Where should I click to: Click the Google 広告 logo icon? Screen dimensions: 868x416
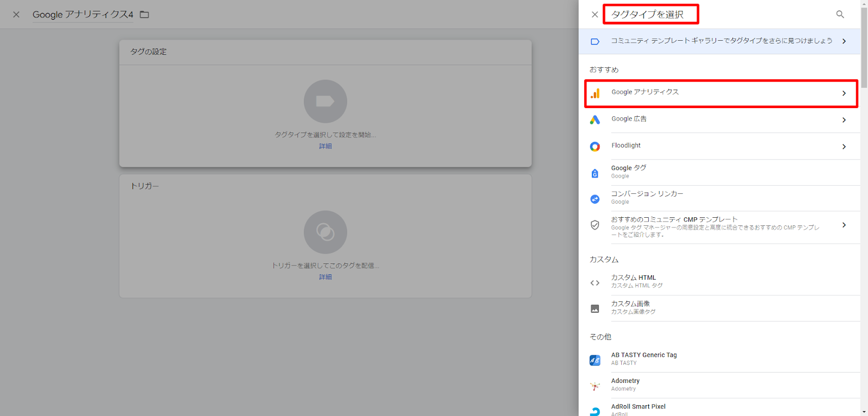595,120
